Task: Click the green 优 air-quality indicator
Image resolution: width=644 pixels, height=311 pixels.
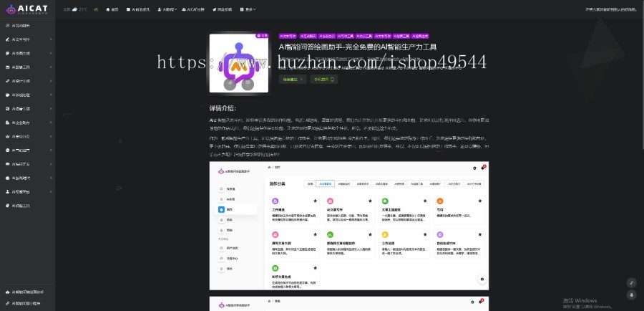Action: tap(96, 9)
